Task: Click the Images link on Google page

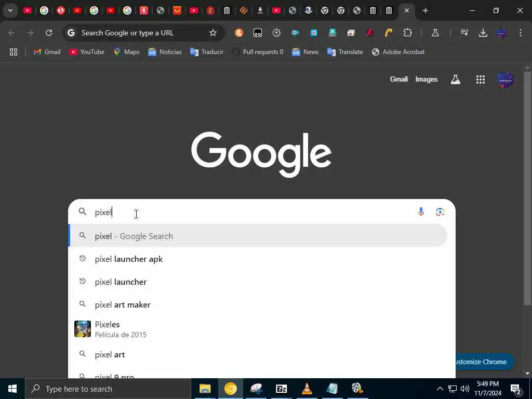Action: pos(426,79)
